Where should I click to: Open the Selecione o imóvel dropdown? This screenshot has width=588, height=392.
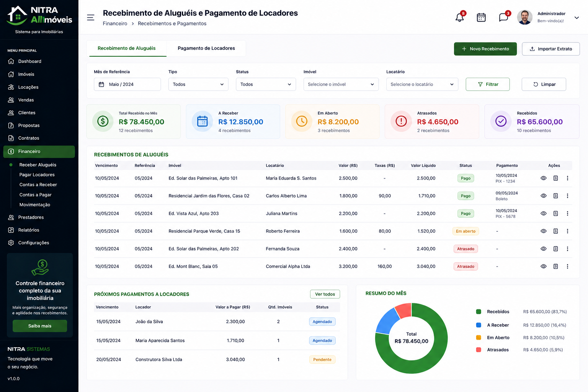pyautogui.click(x=341, y=84)
